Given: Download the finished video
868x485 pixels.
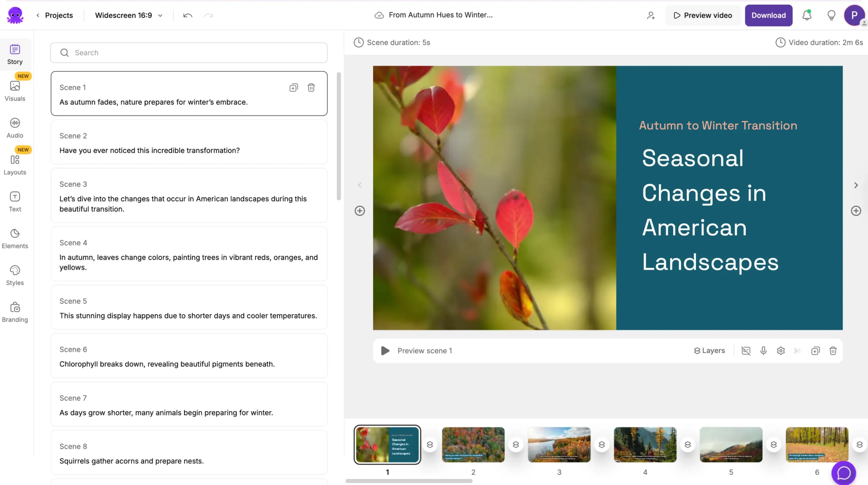Looking at the screenshot, I should tap(768, 15).
